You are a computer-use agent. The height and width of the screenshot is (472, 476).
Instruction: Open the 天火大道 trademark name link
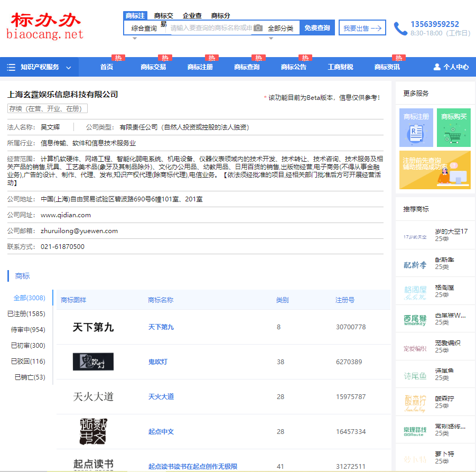161,396
